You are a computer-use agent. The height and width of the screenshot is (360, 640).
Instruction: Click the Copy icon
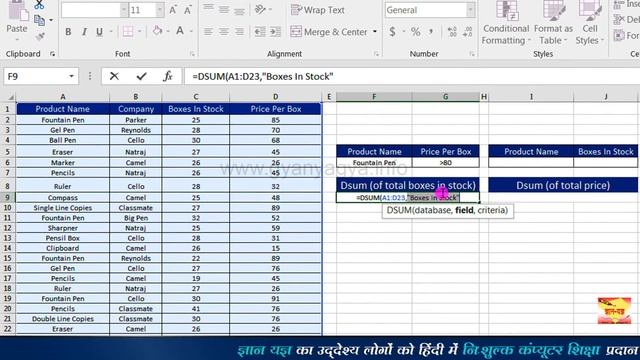tap(39, 20)
